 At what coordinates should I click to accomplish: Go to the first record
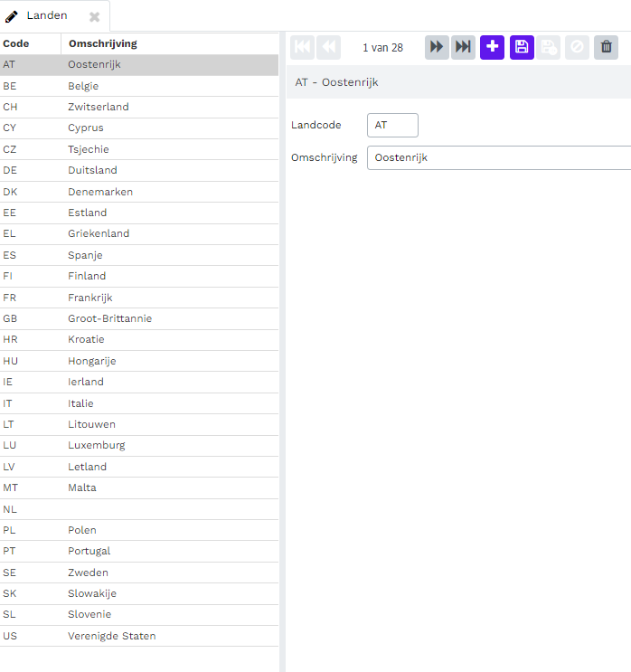pos(303,47)
